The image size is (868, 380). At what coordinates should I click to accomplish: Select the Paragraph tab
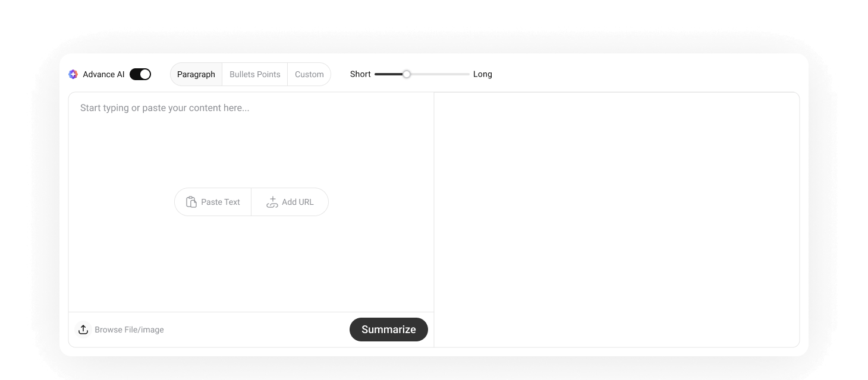pyautogui.click(x=196, y=74)
